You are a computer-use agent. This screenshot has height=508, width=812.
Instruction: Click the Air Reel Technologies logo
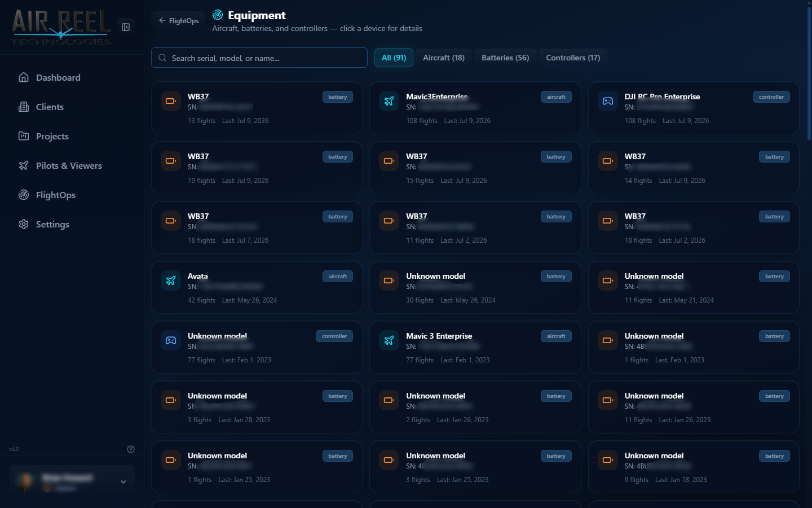pyautogui.click(x=61, y=27)
